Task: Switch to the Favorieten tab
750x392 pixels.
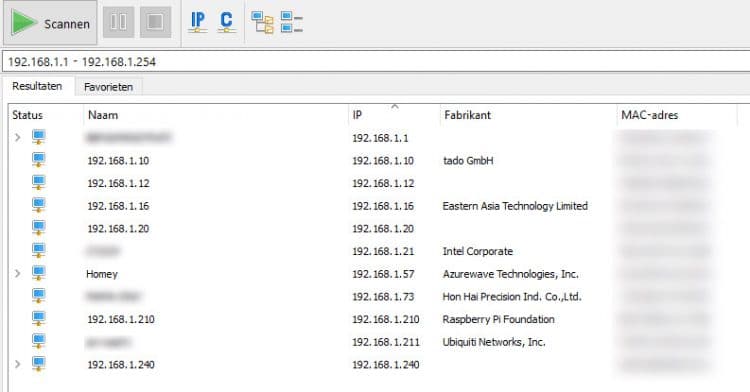Action: (x=109, y=87)
